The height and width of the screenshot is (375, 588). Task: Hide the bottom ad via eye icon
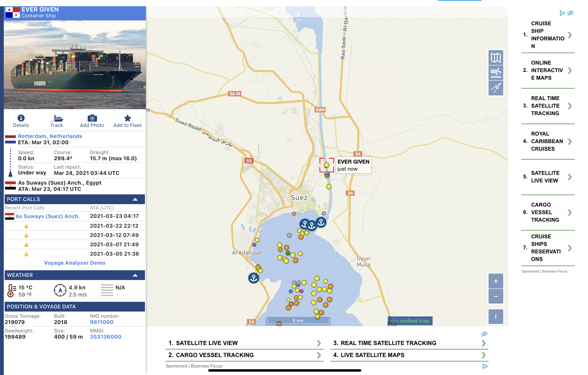484,334
